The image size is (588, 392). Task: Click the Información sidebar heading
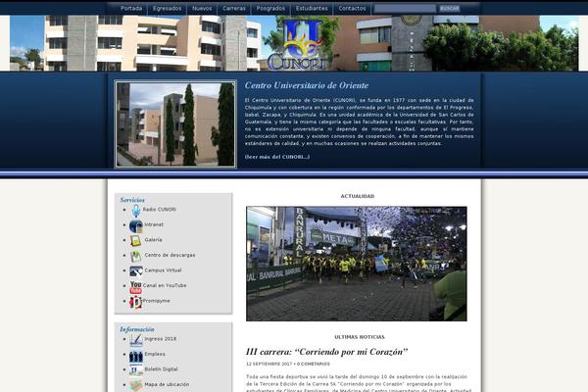[x=137, y=329]
